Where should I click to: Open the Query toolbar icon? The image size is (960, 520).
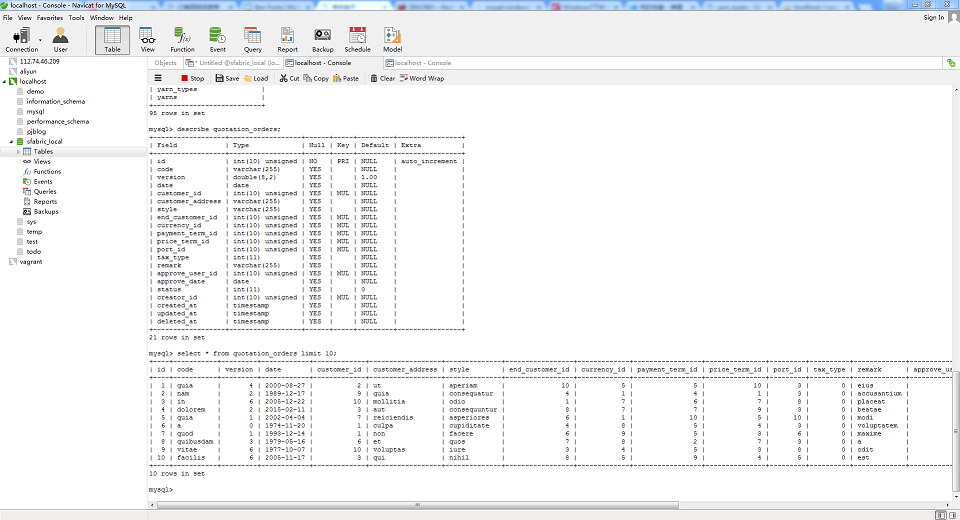252,40
